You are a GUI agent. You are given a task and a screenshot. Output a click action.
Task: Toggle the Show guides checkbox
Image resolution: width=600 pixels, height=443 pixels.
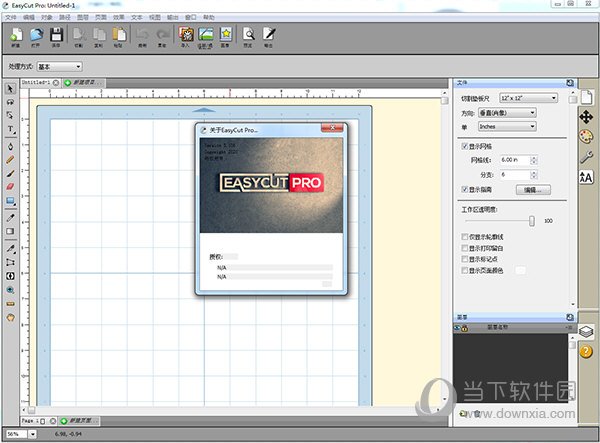(465, 189)
